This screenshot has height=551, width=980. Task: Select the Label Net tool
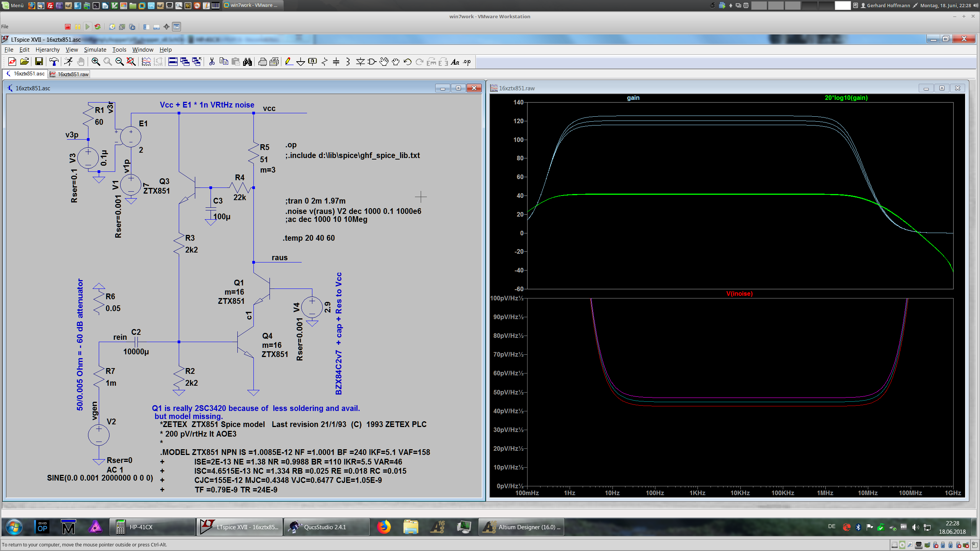(x=312, y=62)
